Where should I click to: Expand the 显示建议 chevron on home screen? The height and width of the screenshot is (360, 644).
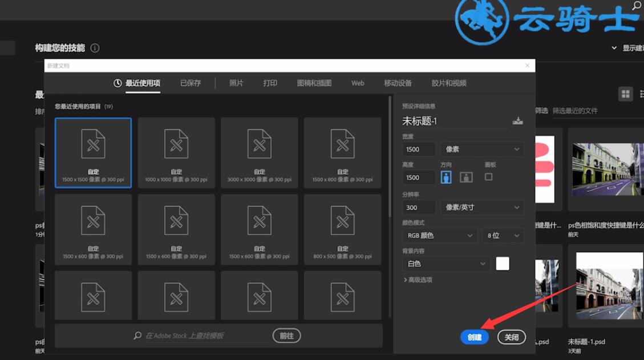614,48
